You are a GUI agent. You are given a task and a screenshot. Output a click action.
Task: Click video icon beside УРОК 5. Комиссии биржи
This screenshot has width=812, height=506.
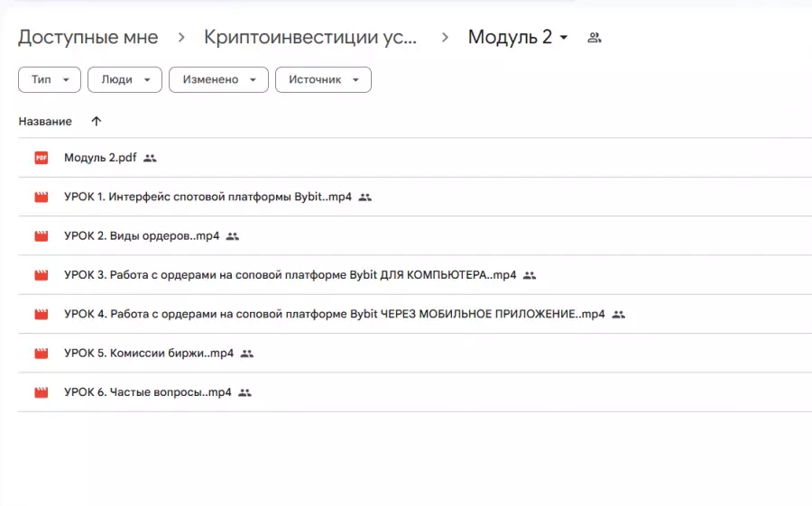tap(41, 354)
